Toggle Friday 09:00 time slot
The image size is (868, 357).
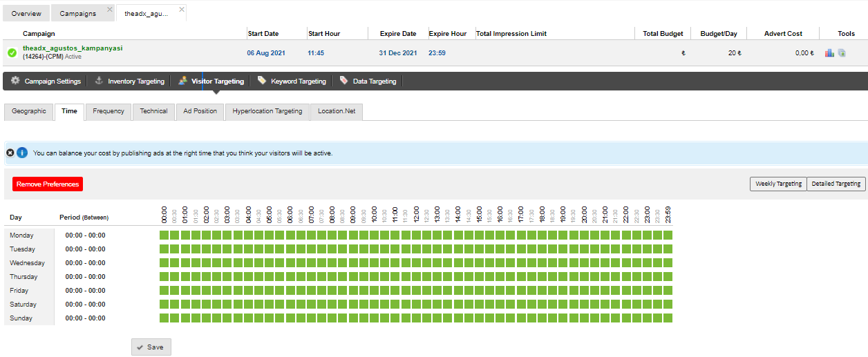(353, 290)
